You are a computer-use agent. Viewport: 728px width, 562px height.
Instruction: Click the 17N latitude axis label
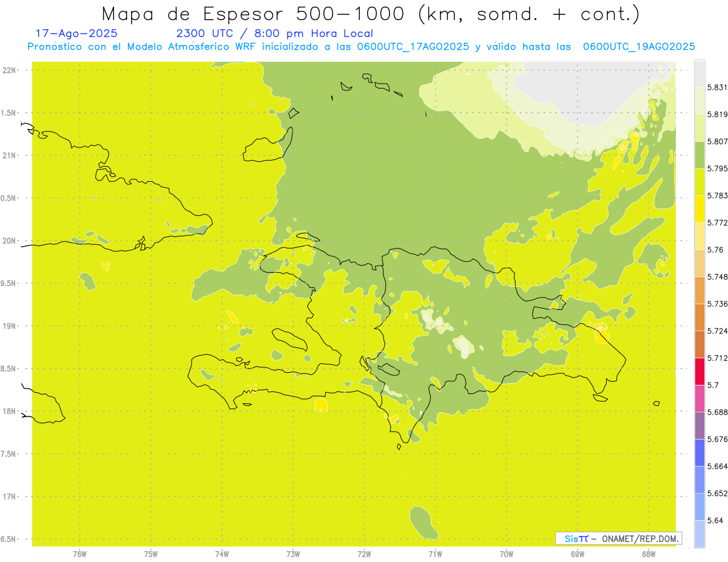8,497
